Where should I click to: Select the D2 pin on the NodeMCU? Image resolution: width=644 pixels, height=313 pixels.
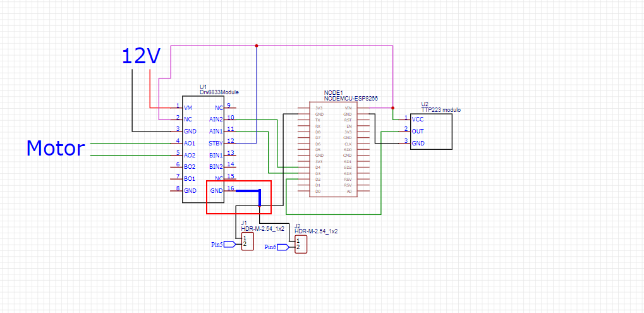(317, 180)
